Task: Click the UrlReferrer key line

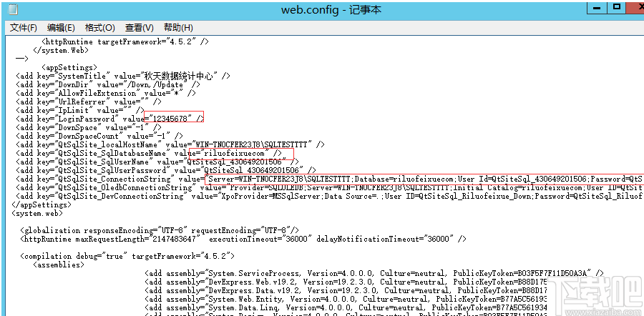Action: click(88, 102)
